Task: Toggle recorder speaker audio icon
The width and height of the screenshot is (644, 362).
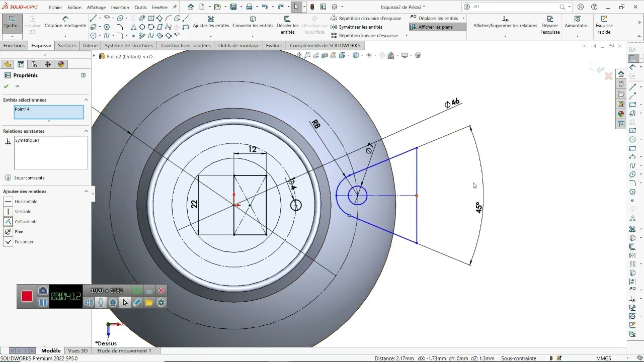Action: (89, 302)
